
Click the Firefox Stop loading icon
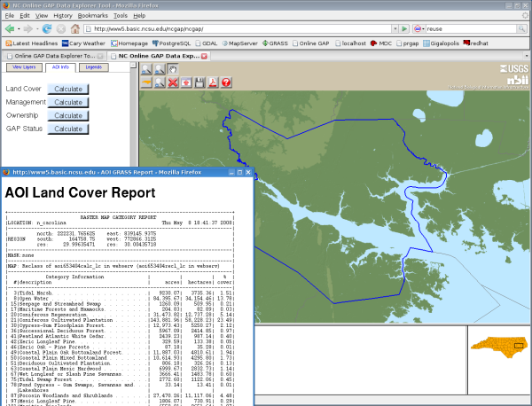coord(61,29)
